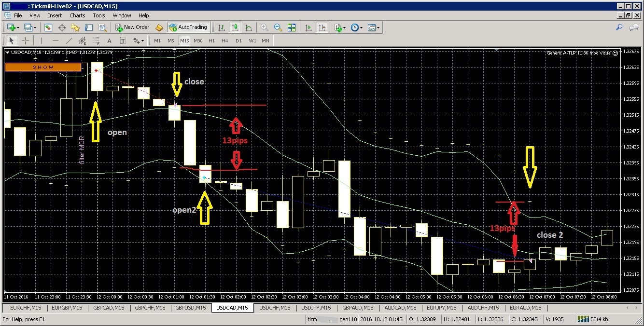Switch to the GBPUSD,M15 chart tab
Image resolution: width=644 pixels, height=326 pixels.
coord(190,308)
